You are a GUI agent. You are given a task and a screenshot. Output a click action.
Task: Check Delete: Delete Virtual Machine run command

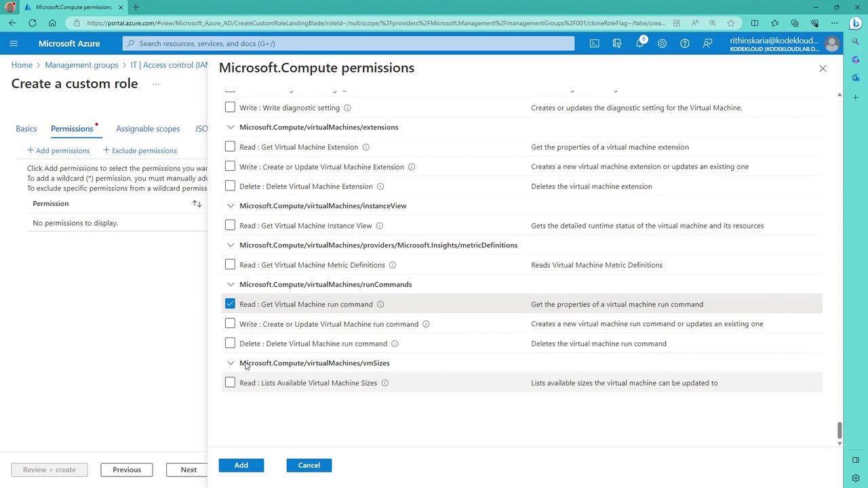point(230,343)
